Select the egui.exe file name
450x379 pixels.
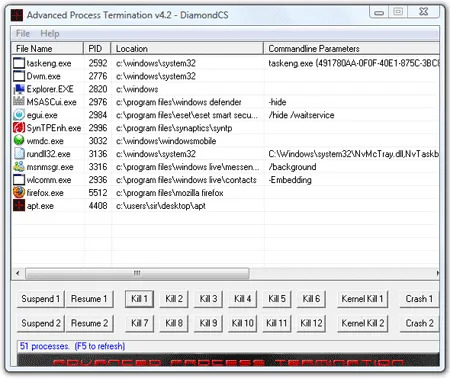42,115
